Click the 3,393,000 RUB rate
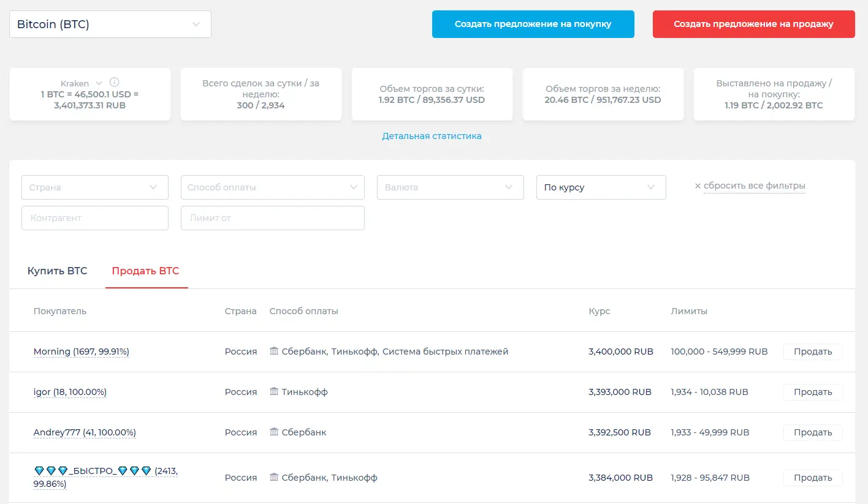Viewport: 868px width, 504px height. (x=620, y=392)
